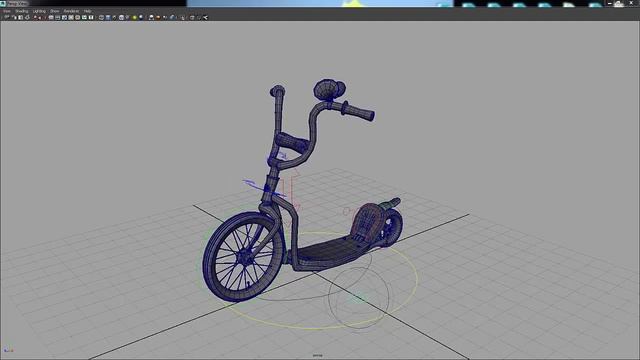Toggle the Textured display icon
Image resolution: width=640 pixels, height=360 pixels.
pos(127,18)
